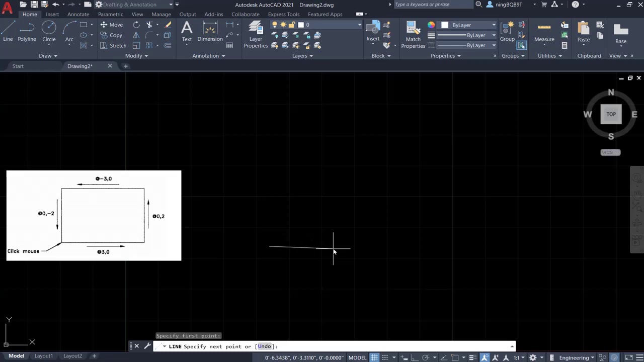Click the white layer color swatch
The image size is (644, 362).
(301, 25)
